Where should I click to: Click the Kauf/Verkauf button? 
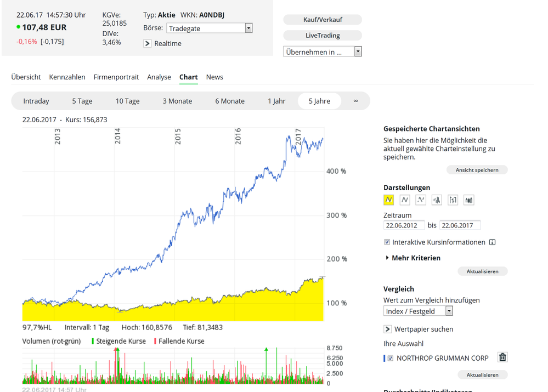pyautogui.click(x=323, y=20)
